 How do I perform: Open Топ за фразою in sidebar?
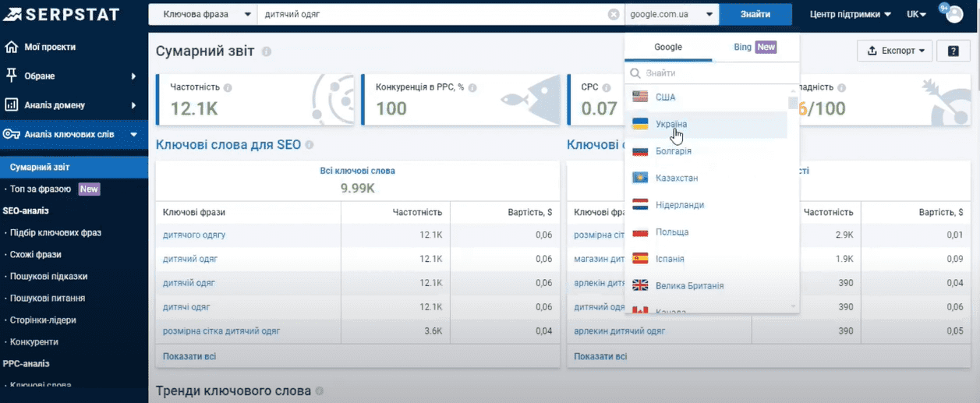(41, 189)
